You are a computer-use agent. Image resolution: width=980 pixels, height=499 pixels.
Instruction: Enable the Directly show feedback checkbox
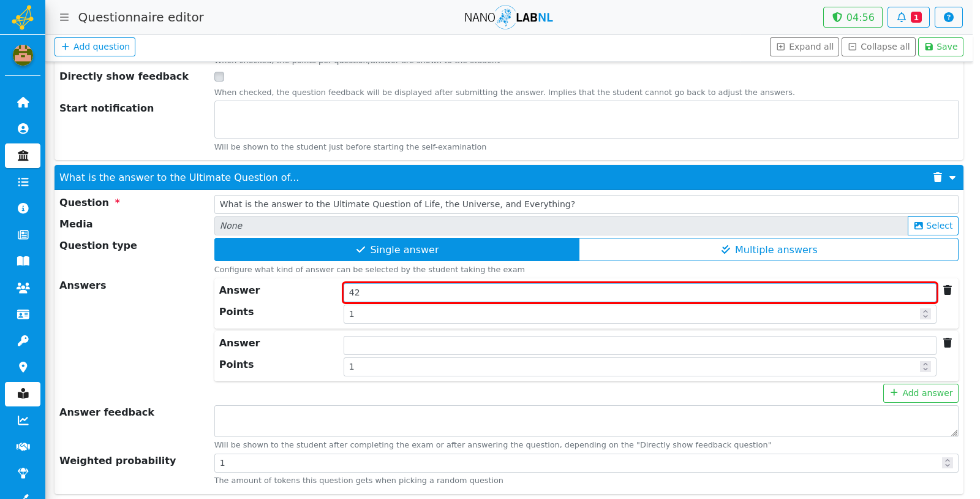coord(219,77)
